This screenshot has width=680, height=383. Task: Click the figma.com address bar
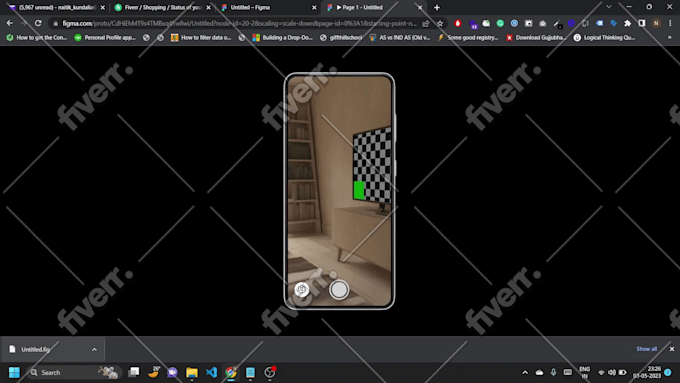point(239,23)
